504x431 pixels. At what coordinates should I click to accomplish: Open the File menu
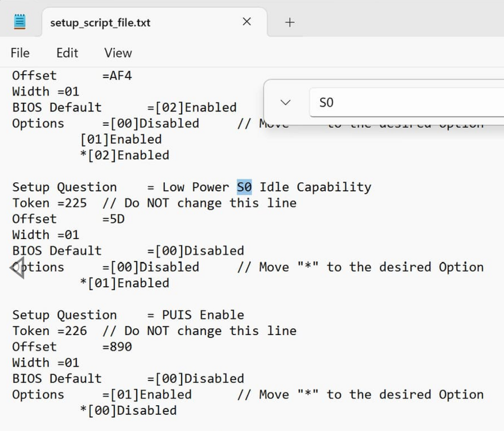coord(20,53)
